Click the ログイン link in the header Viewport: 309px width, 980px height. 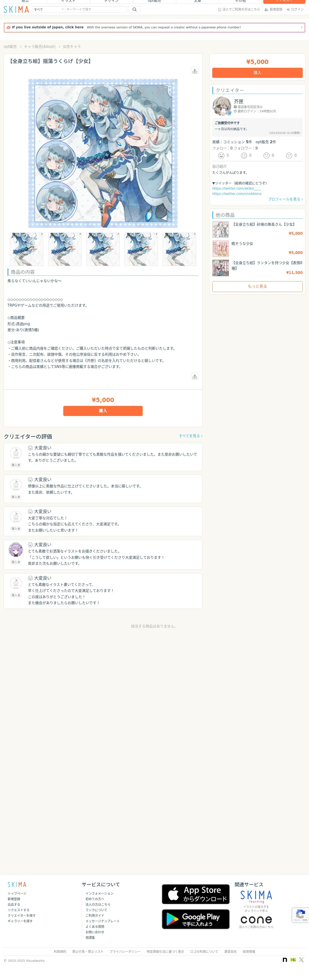295,10
